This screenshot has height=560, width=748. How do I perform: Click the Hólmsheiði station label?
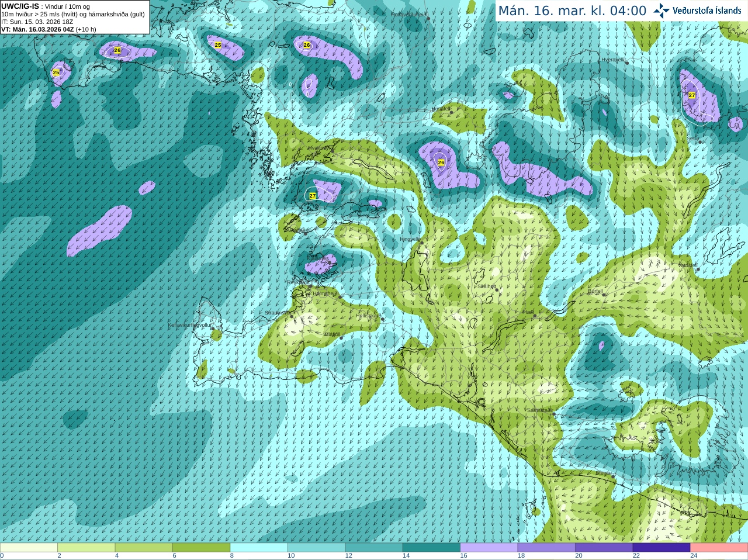pyautogui.click(x=325, y=293)
